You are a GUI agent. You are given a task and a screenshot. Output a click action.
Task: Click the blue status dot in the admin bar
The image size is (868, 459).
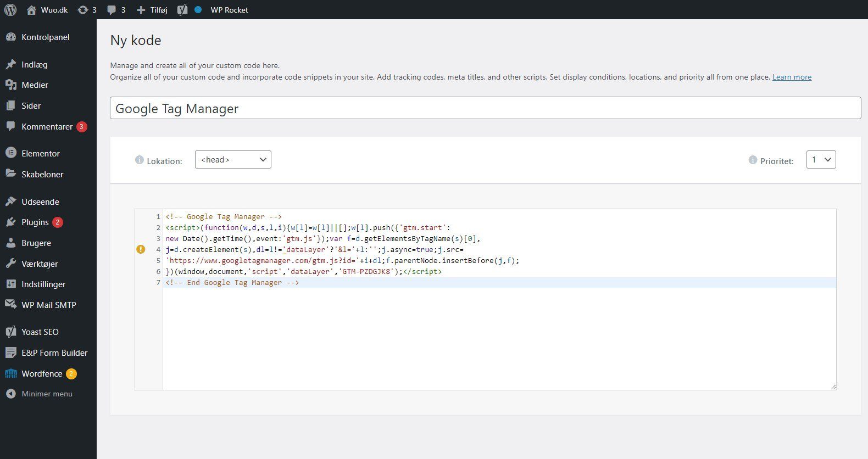pyautogui.click(x=198, y=10)
